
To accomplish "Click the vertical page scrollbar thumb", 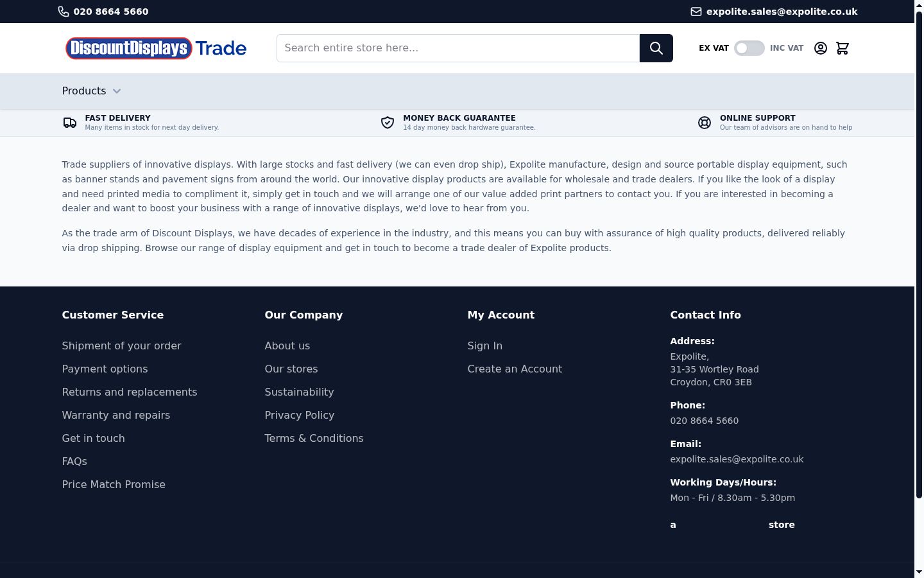I will point(919,254).
